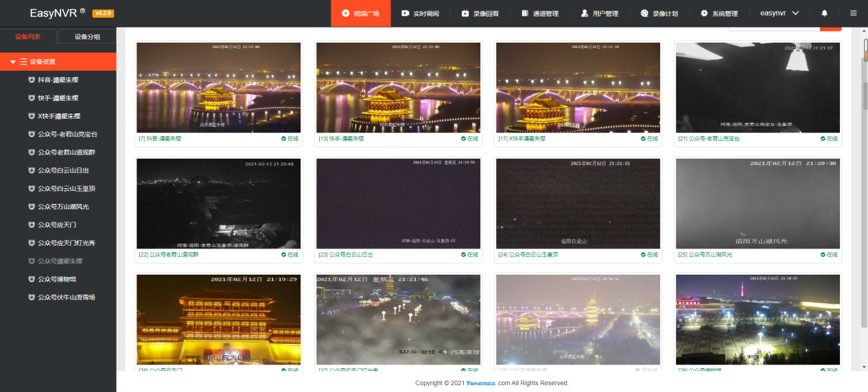Open the 视频广场 video plaza tab
868x392 pixels.
pos(361,13)
